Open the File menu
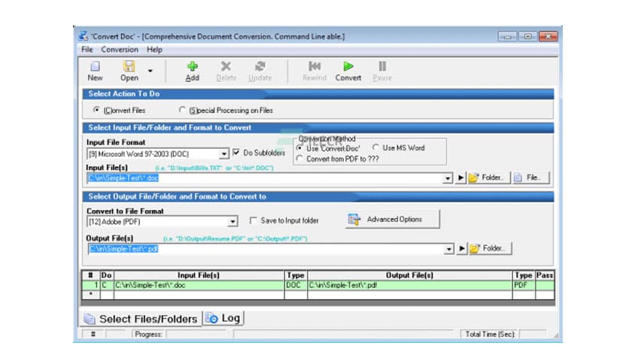629x364 pixels. pyautogui.click(x=87, y=50)
